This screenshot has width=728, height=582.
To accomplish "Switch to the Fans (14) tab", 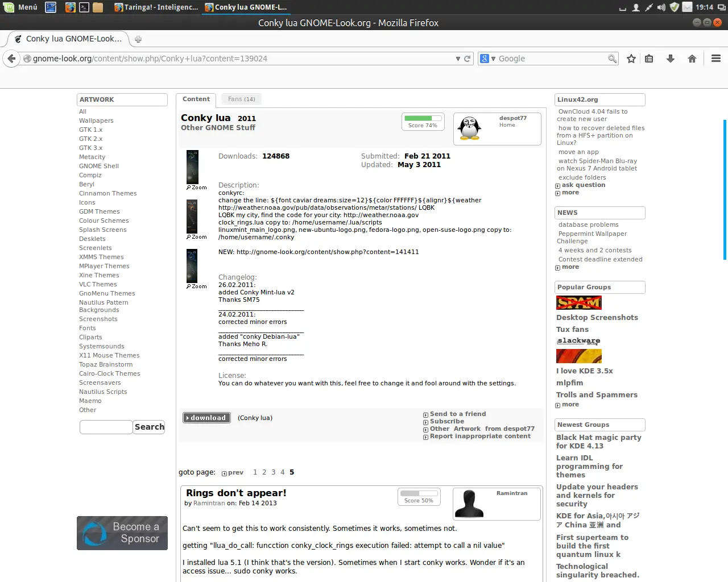I will coord(241,99).
